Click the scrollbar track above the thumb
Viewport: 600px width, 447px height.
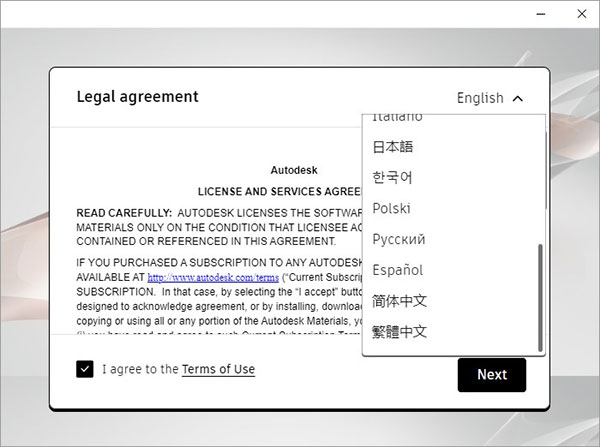click(541, 180)
